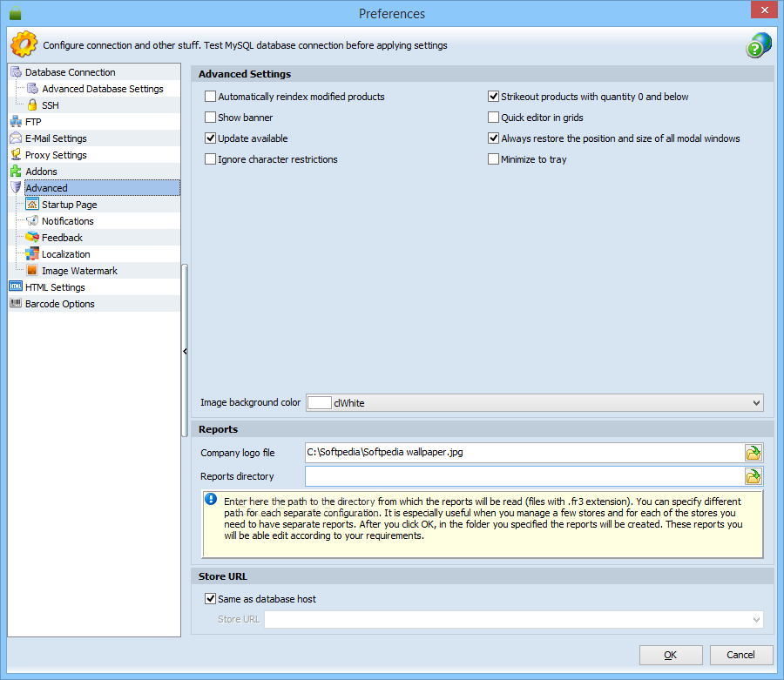Click the blue info icon in hint box
The height and width of the screenshot is (680, 784).
(211, 499)
